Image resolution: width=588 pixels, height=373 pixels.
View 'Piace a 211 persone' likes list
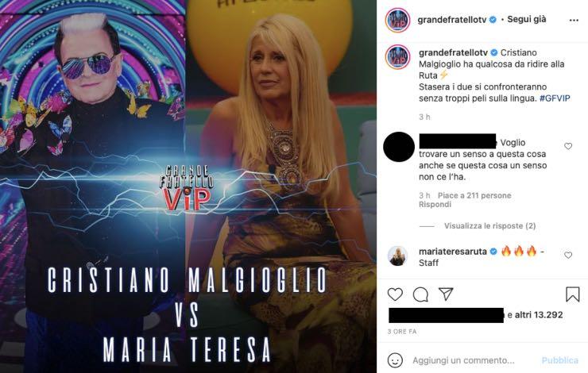coord(474,195)
